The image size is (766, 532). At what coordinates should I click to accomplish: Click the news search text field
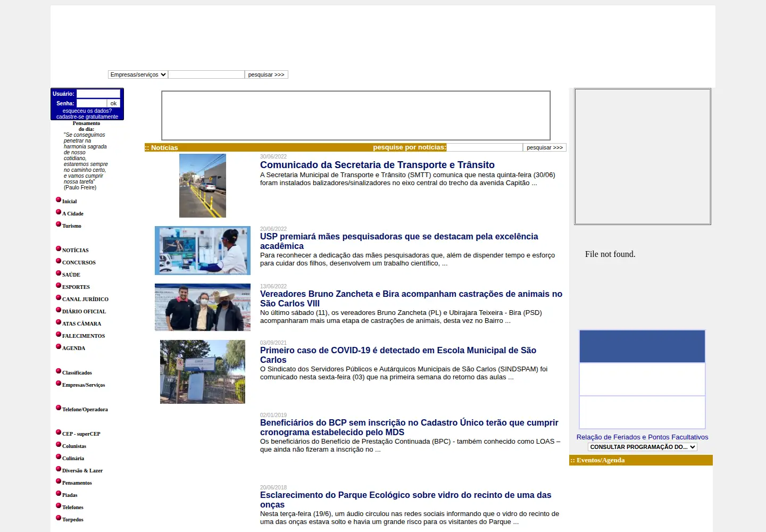[x=485, y=147]
